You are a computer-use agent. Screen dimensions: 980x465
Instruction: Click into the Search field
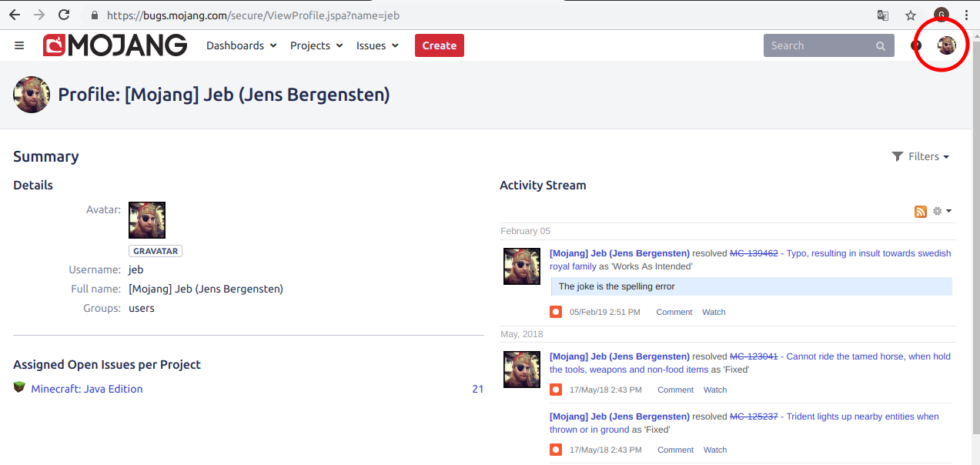818,45
